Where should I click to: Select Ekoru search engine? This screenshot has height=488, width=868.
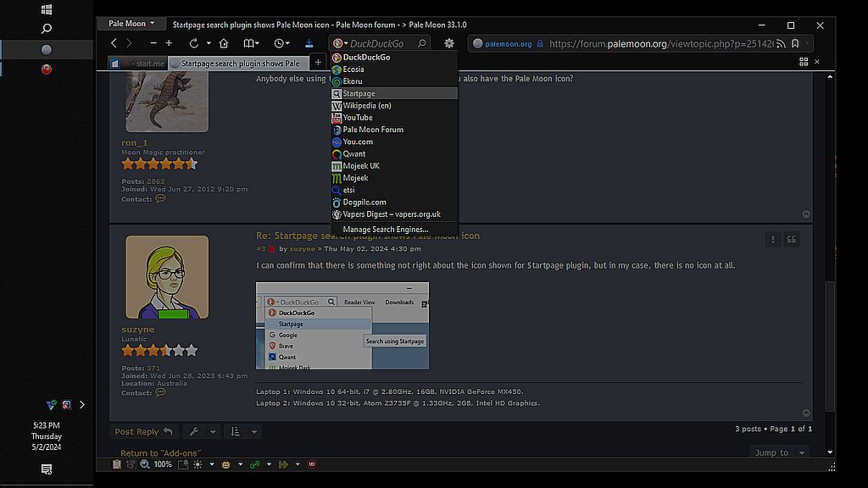[x=394, y=81]
